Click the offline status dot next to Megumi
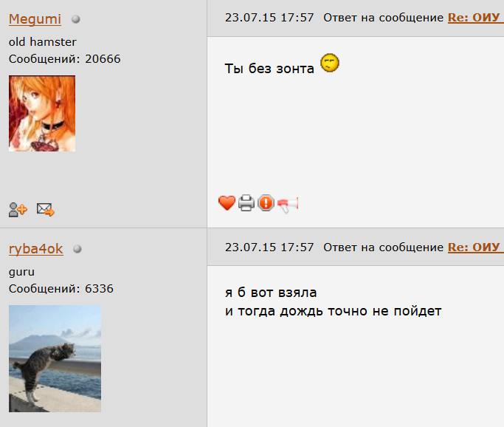The height and width of the screenshot is (427, 504). [x=76, y=19]
